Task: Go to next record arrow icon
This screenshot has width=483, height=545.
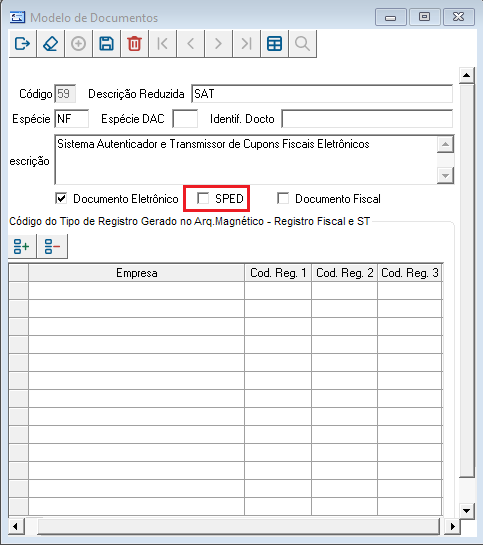Action: pyautogui.click(x=218, y=44)
